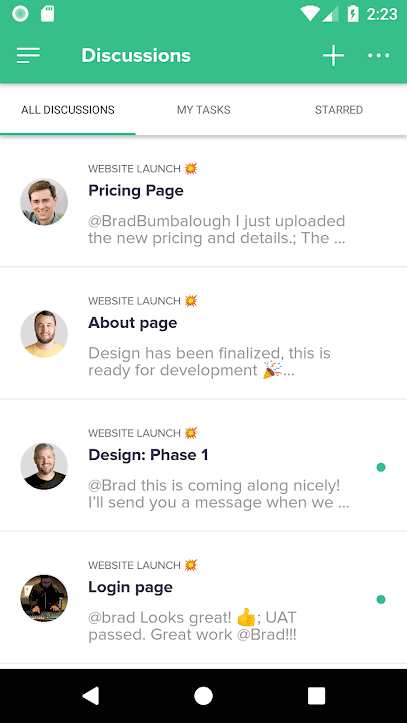Tap the avatar on Design: Phase 1 row

point(44,466)
